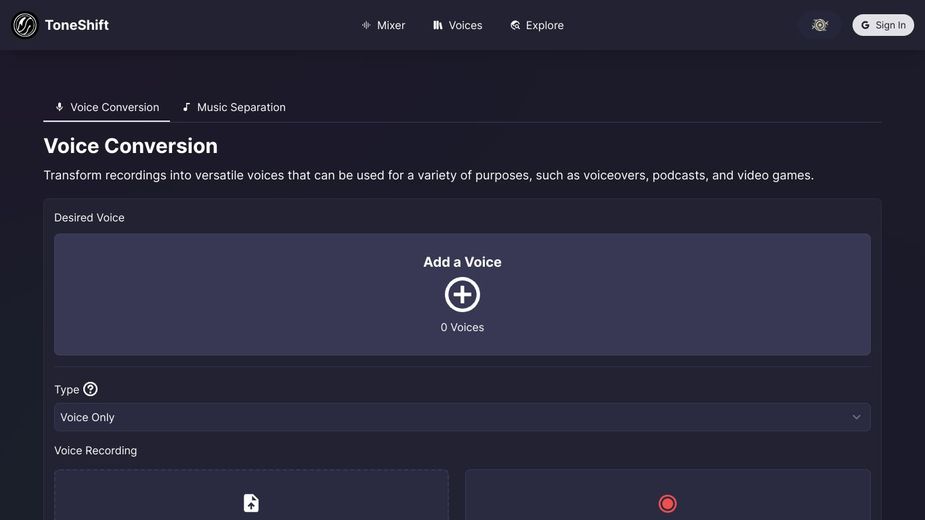This screenshot has width=925, height=520.
Task: Click the Sign In button
Action: coord(883,25)
